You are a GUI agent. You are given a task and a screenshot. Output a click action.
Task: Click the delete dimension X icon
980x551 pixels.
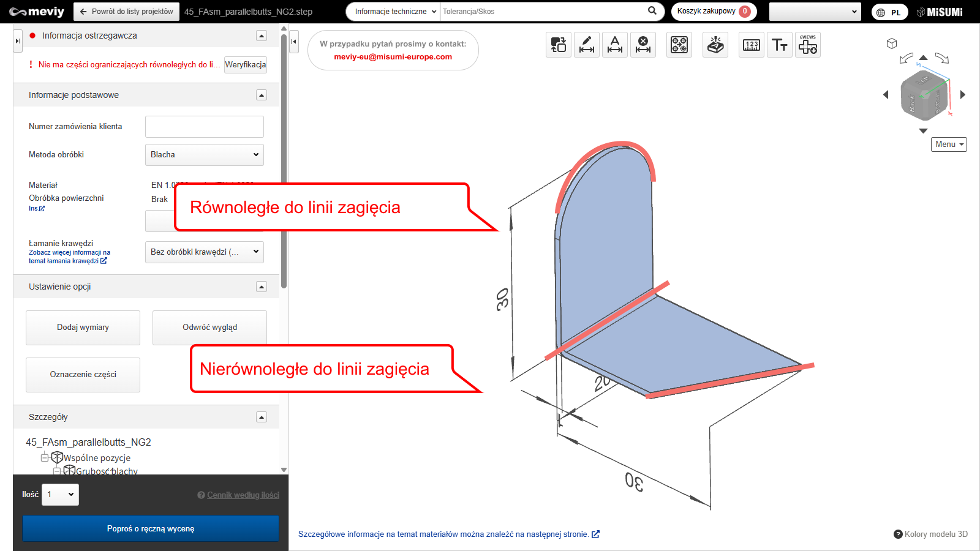[643, 45]
